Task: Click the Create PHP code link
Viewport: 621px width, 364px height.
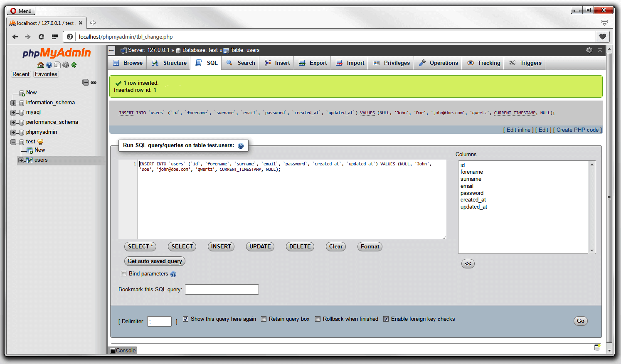Action: (x=578, y=130)
